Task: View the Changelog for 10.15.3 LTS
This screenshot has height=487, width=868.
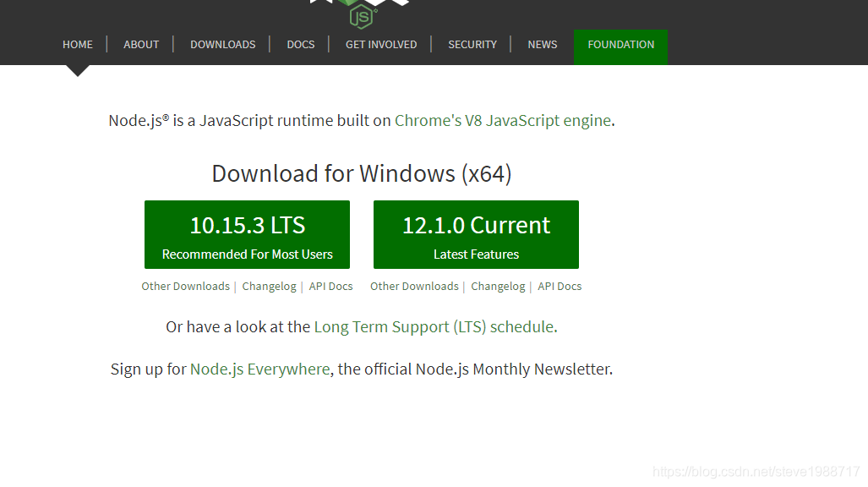Action: pyautogui.click(x=269, y=286)
